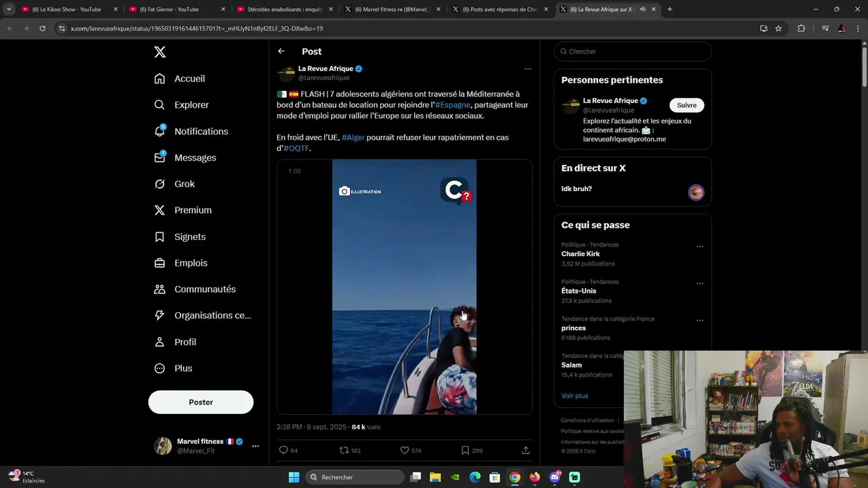
Task: Open La Revue Afrique name in Personnes pertinentes
Action: tap(610, 101)
